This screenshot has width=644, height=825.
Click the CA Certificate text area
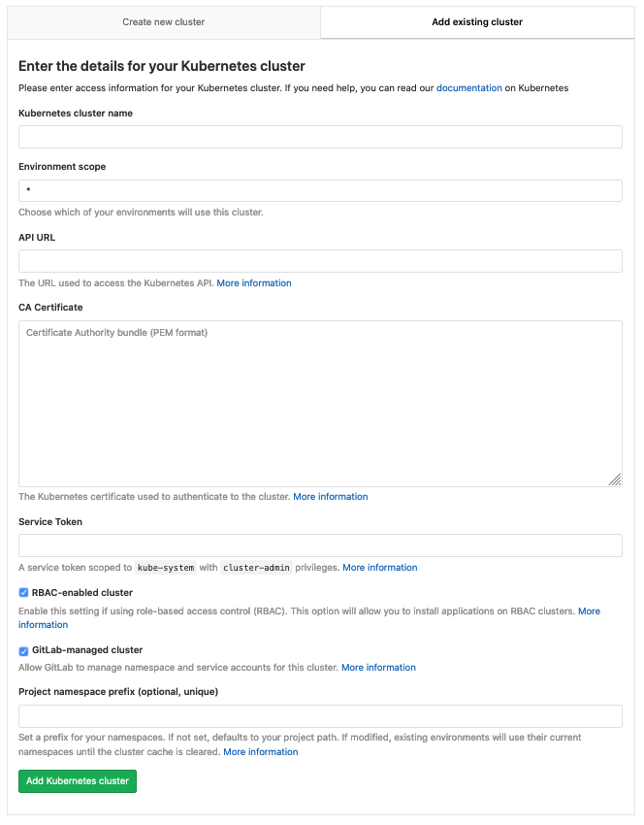coord(320,403)
